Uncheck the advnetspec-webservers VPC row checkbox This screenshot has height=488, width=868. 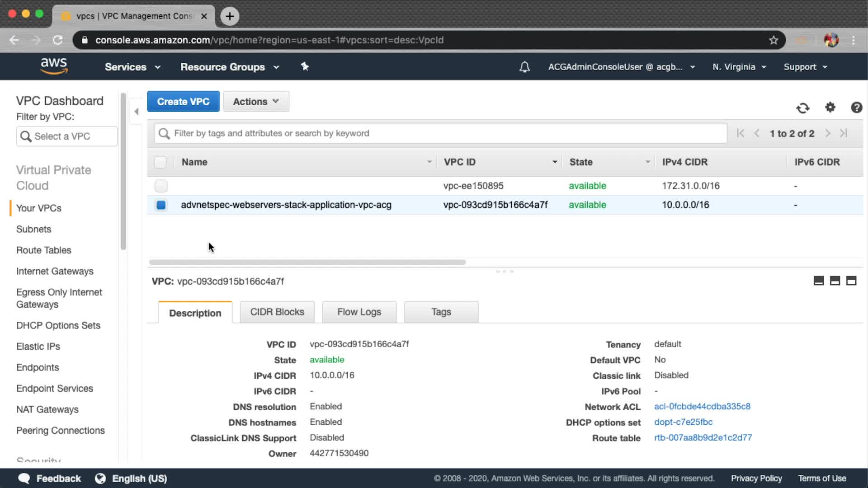point(161,205)
